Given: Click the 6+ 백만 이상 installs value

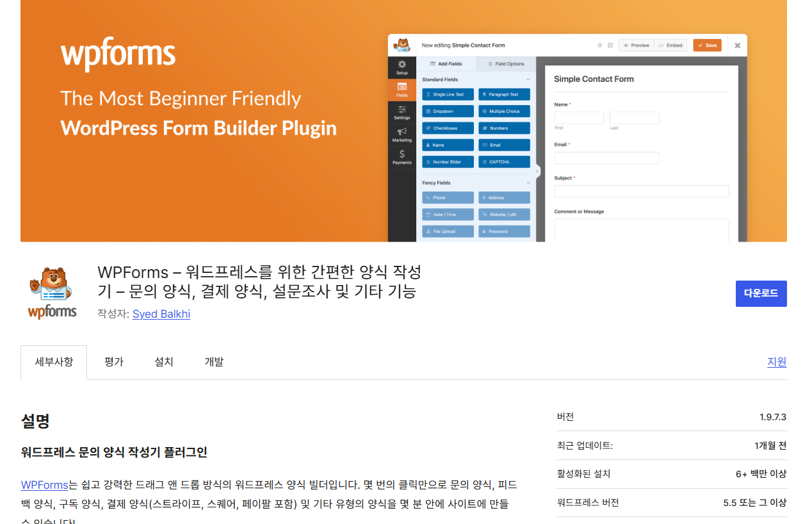Looking at the screenshot, I should pos(761,474).
